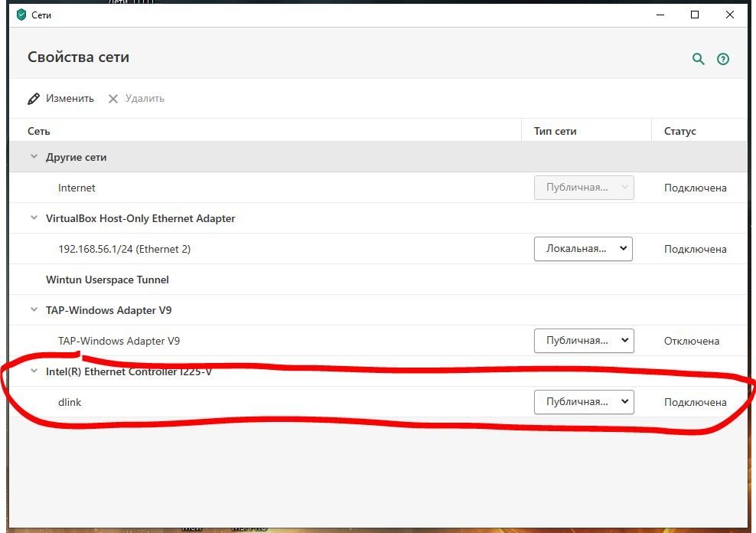Screen dimensions: 756x533
Task: Collapse VirtualBox Host-Only Ethernet Adapter group
Action: [x=34, y=217]
